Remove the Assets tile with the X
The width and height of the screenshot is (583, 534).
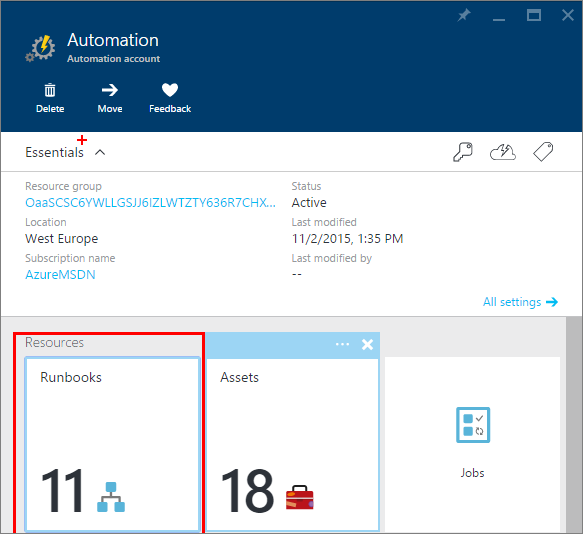367,344
